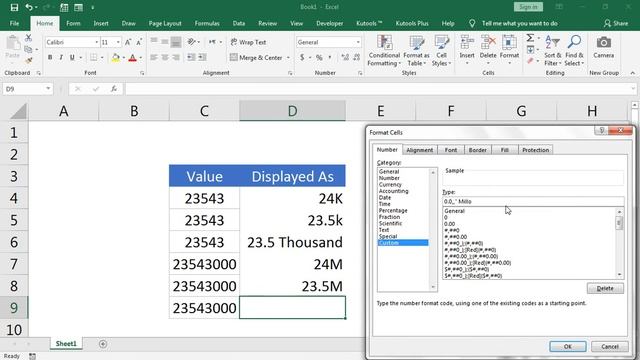Switch to Protection tab in Format Cells
Screen dimensions: 640x360
[x=536, y=150]
